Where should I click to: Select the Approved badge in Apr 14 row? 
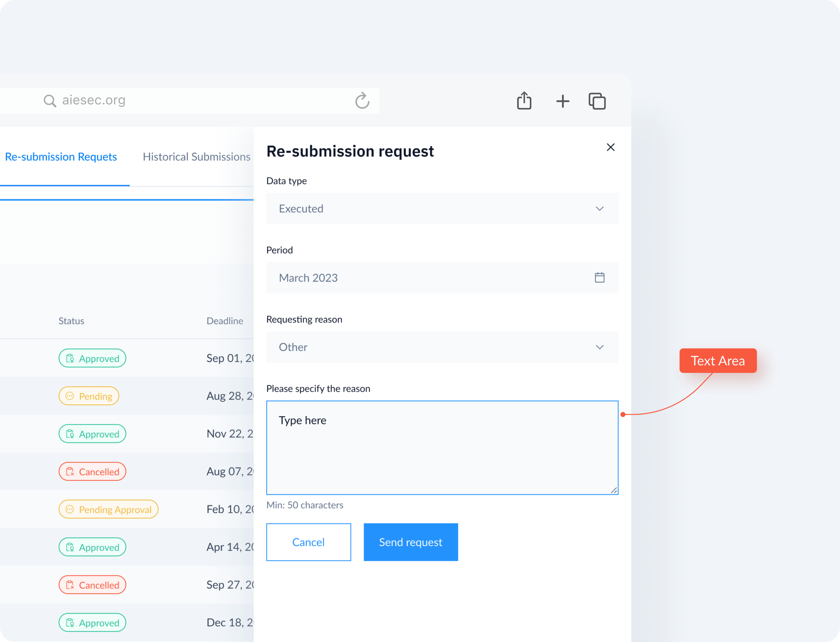tap(92, 547)
